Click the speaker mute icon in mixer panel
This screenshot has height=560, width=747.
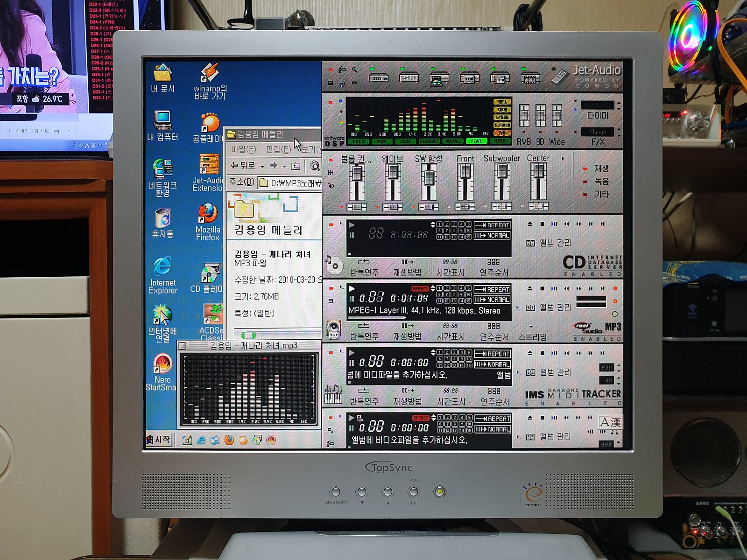pyautogui.click(x=331, y=186)
